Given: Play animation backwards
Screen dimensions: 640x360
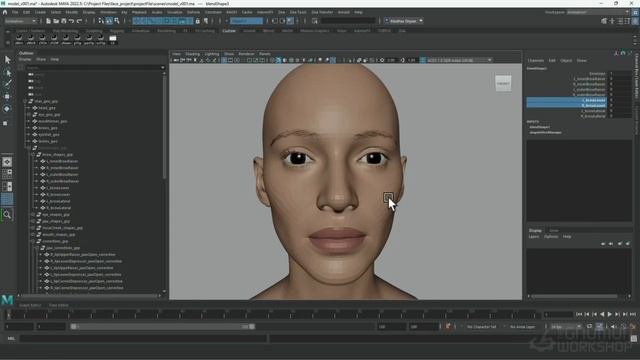Looking at the screenshot, I should pyautogui.click(x=602, y=314).
